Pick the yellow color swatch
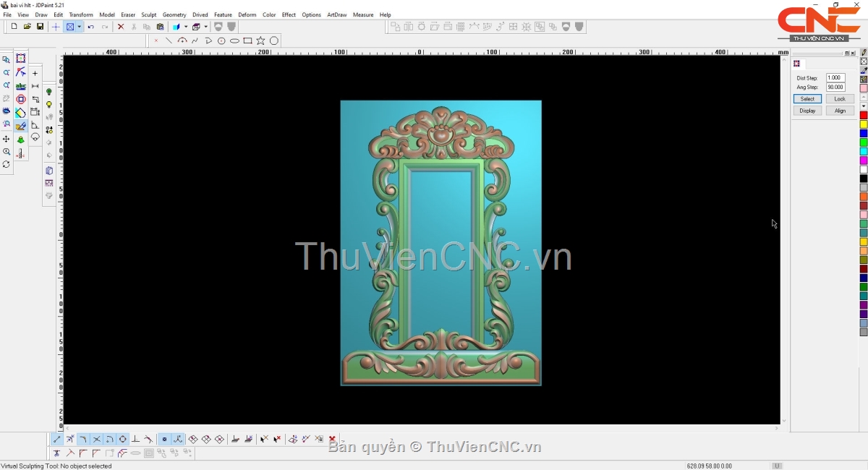 (864, 124)
